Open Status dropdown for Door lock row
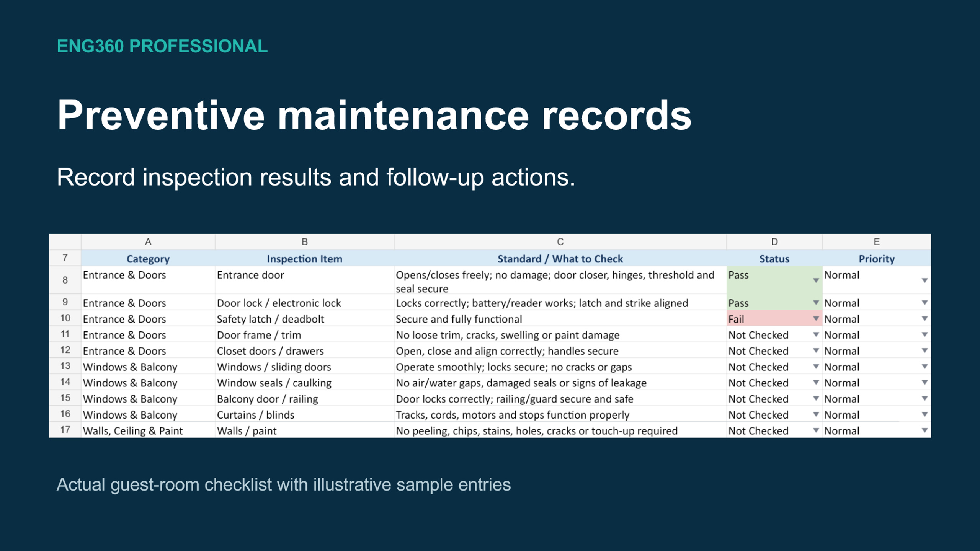The width and height of the screenshot is (980, 551). 816,303
